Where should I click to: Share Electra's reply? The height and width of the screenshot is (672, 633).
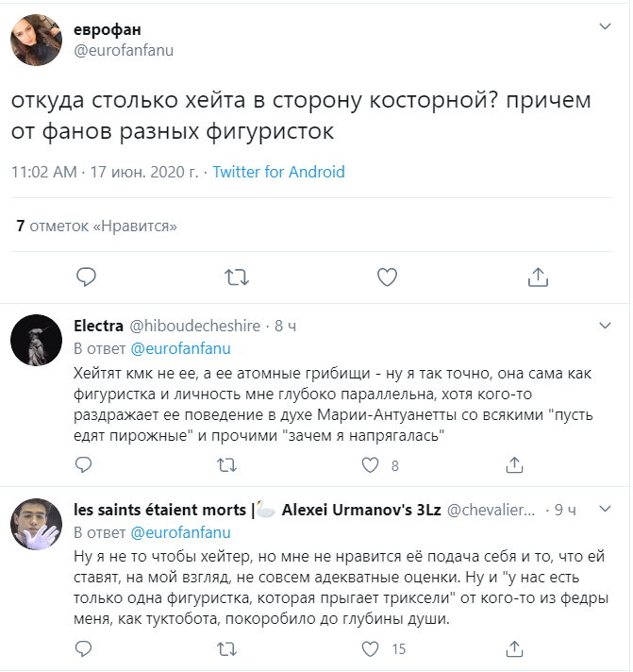[515, 465]
